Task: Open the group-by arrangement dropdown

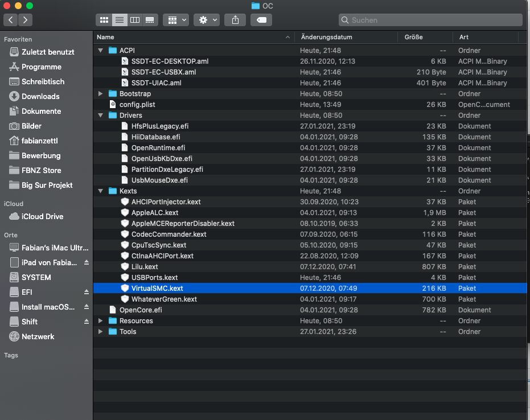Action: pyautogui.click(x=176, y=20)
